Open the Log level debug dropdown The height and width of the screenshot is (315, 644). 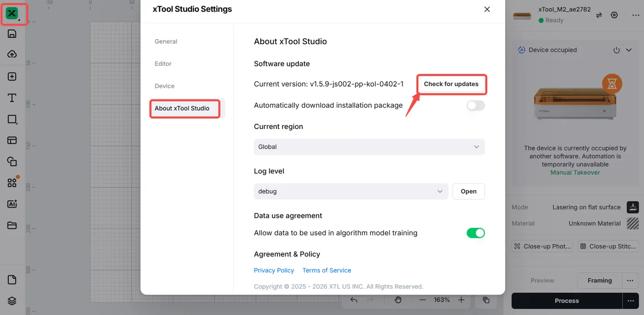point(351,191)
